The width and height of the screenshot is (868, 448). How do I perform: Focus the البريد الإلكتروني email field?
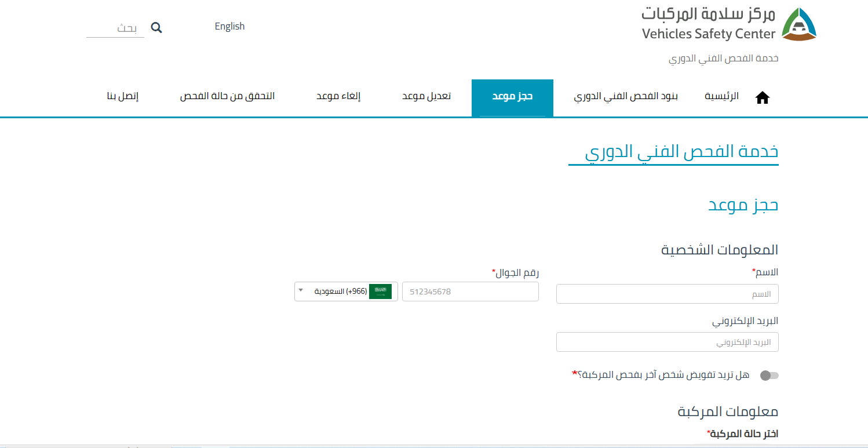coord(667,342)
